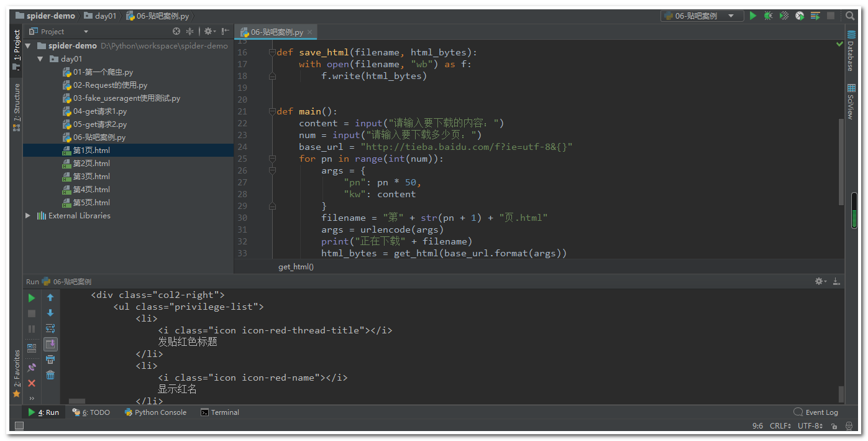
Task: Collapse the day01 folder
Action: tap(40, 59)
